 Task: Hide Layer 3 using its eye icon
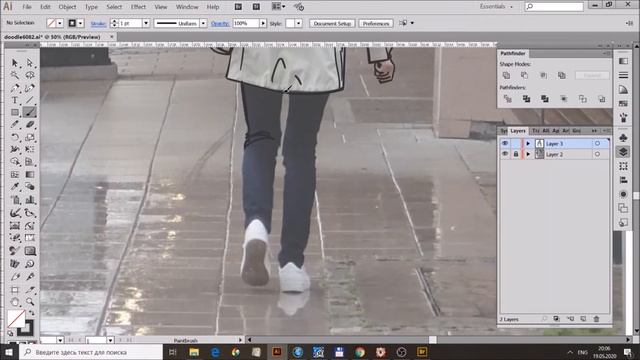coord(505,144)
